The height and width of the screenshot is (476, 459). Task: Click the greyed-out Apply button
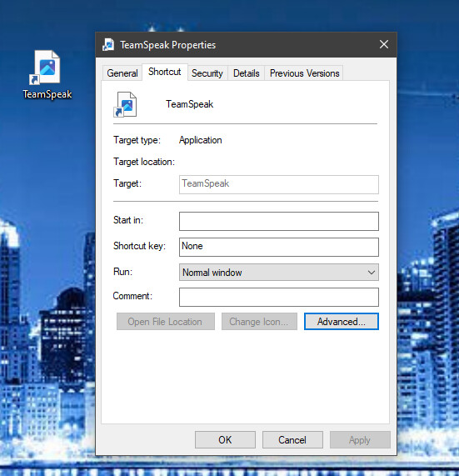pos(360,440)
